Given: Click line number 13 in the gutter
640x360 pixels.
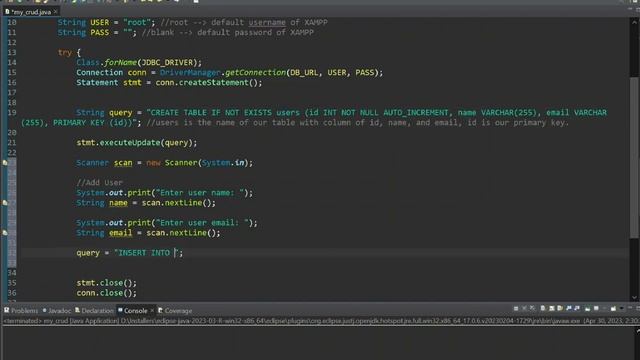Looking at the screenshot, I should (x=12, y=52).
